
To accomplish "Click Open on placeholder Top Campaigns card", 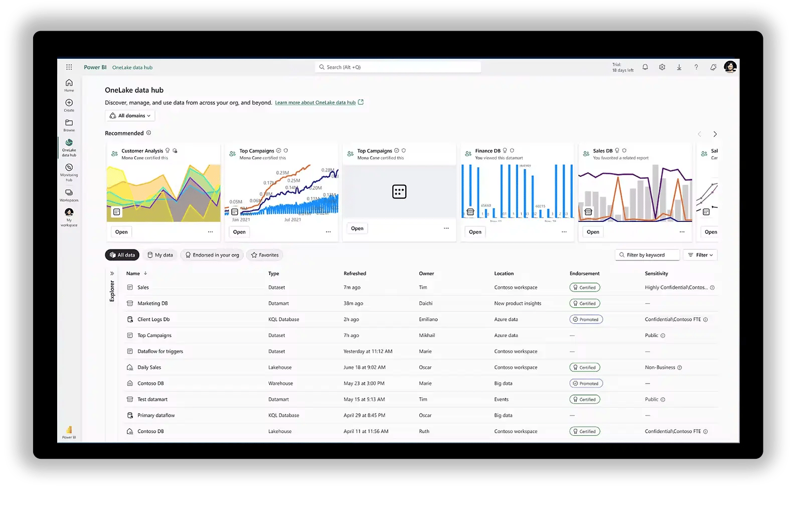I will (357, 228).
